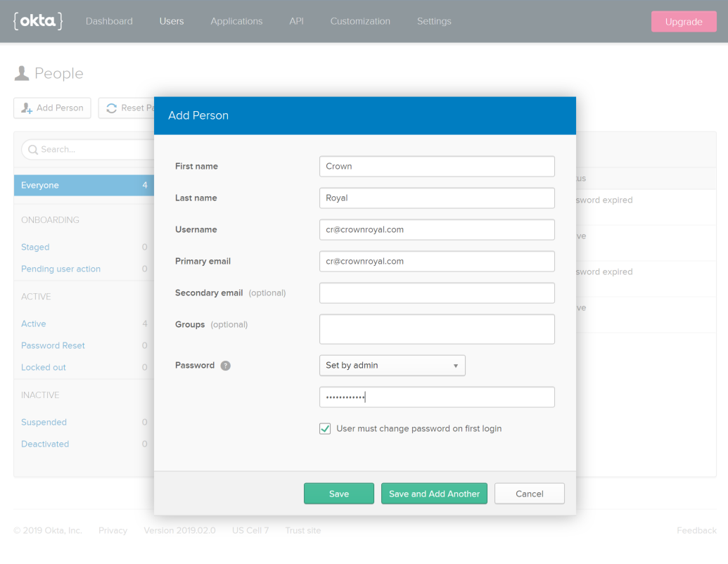Click the search magnifier icon

point(32,150)
